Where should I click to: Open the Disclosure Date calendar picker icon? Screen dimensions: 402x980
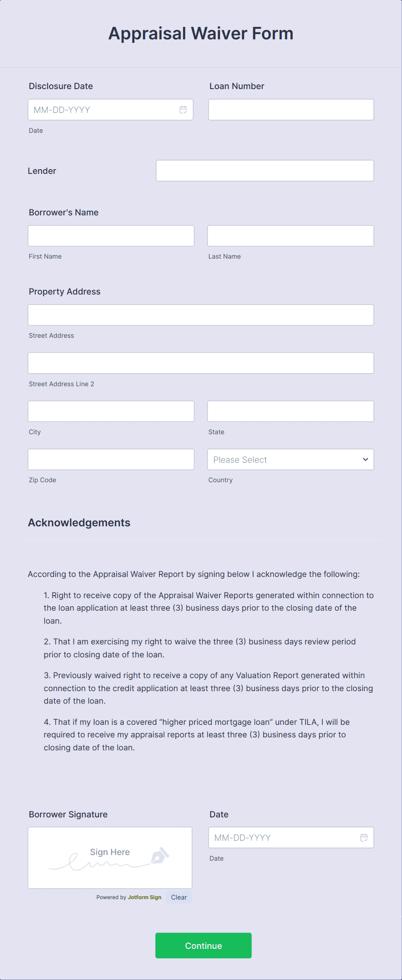click(183, 109)
